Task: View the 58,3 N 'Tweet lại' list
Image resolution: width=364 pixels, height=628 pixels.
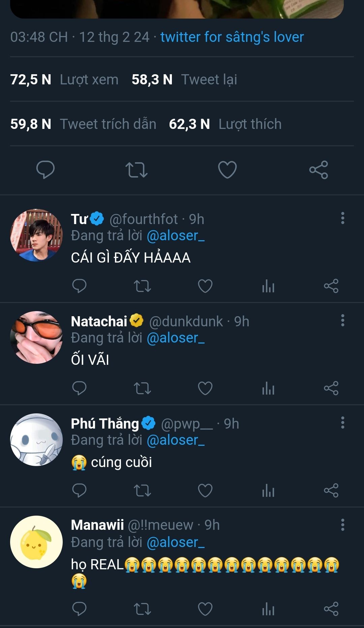Action: click(x=184, y=80)
